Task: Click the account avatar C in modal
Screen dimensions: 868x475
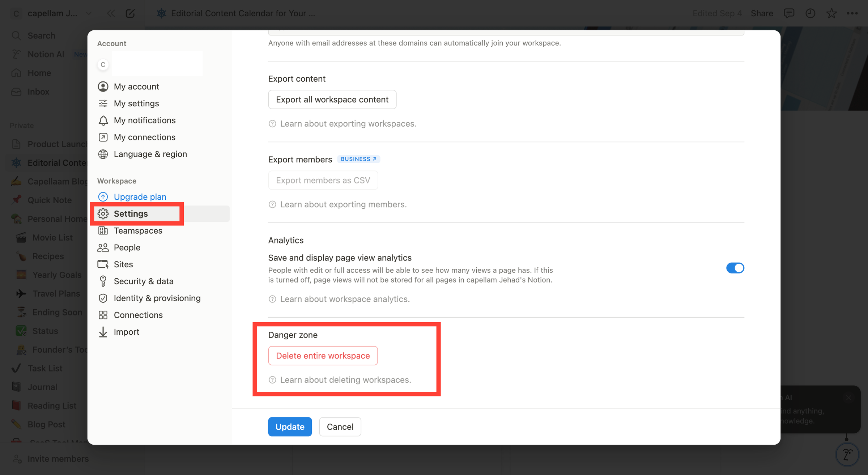Action: tap(103, 64)
